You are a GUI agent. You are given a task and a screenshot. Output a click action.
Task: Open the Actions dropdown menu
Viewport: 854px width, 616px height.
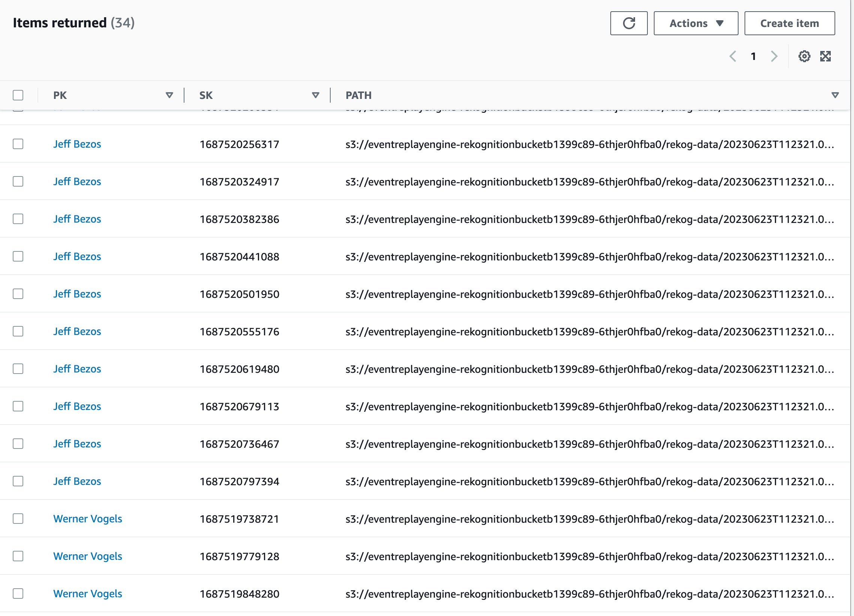click(695, 23)
